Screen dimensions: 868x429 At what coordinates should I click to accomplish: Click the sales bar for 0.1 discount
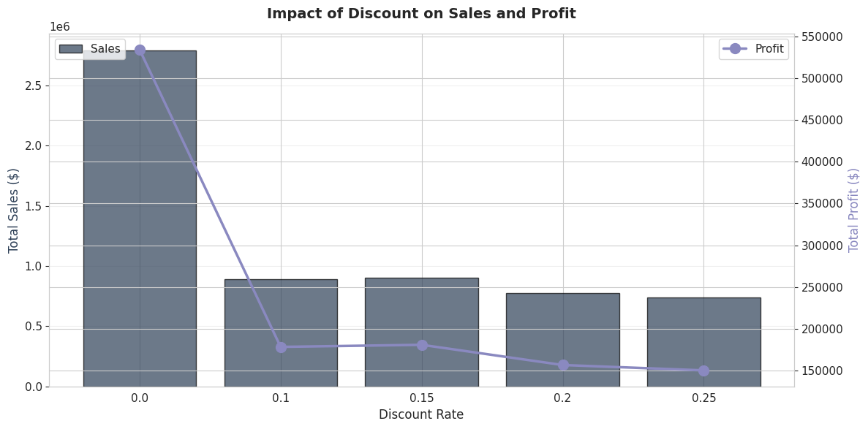coord(282,333)
